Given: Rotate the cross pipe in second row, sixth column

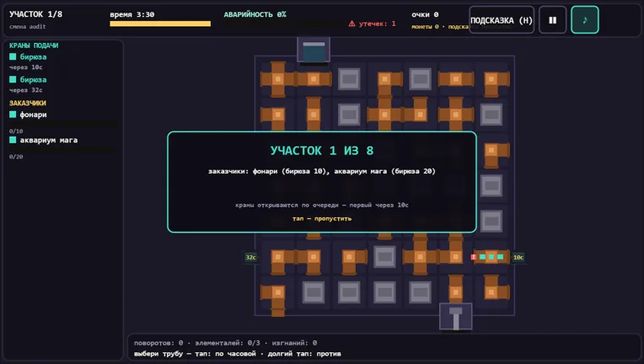Looking at the screenshot, I should [456, 115].
